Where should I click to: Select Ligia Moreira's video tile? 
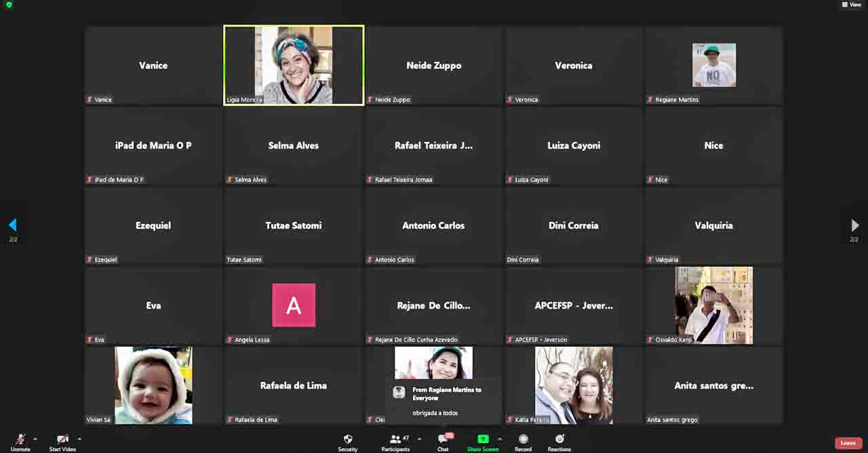pos(294,65)
